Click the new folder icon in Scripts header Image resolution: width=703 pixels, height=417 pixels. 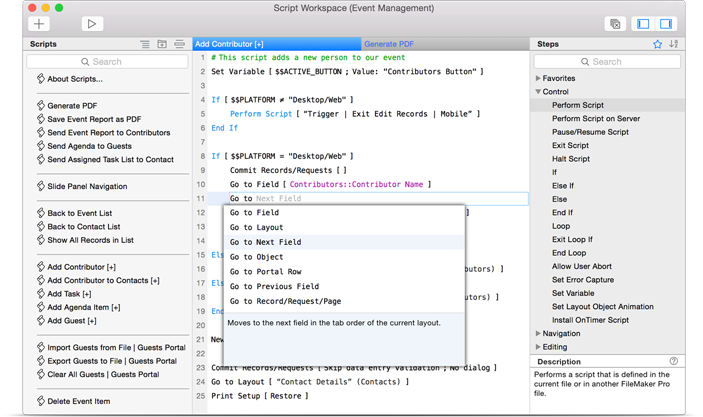click(162, 44)
